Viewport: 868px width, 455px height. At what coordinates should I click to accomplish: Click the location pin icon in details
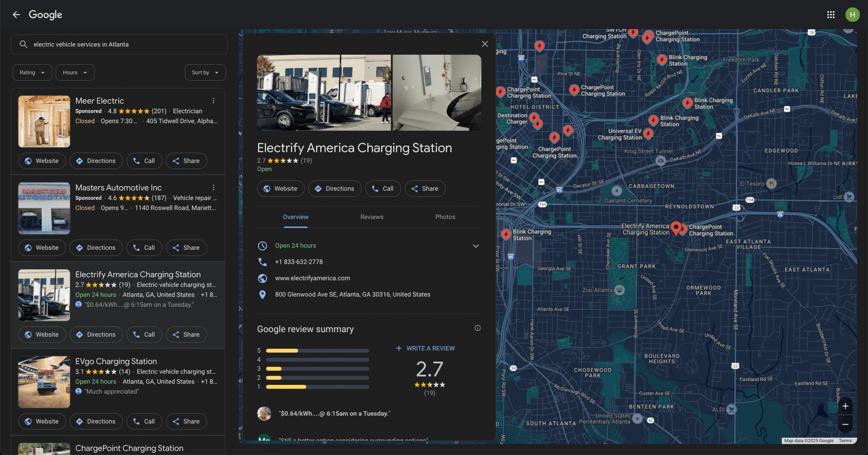pos(263,295)
